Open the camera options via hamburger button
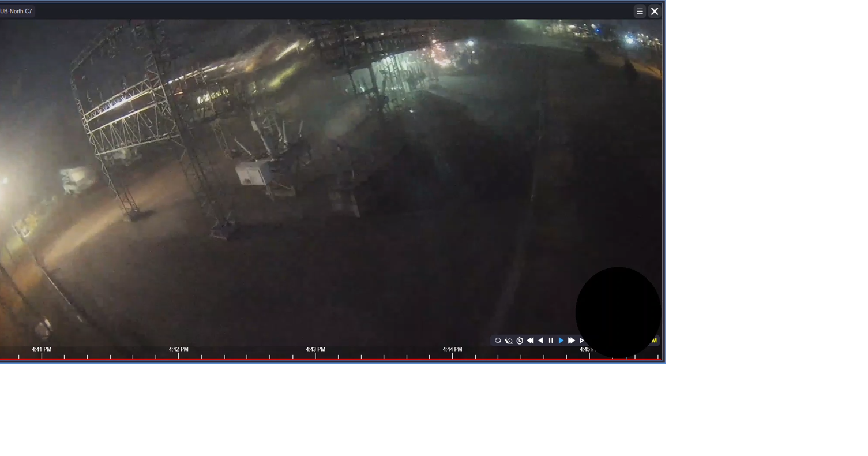This screenshot has height=456, width=868. 640,11
